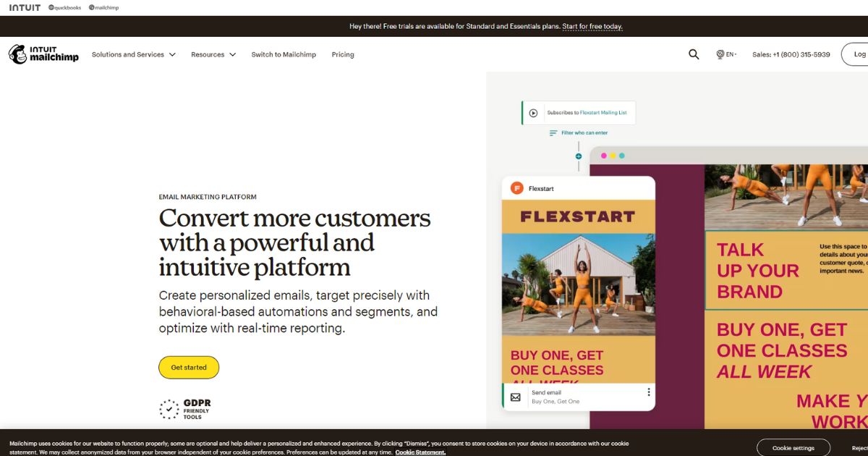The height and width of the screenshot is (456, 868).
Task: Click the GDPR Friendly Tools badge
Action: tap(185, 409)
